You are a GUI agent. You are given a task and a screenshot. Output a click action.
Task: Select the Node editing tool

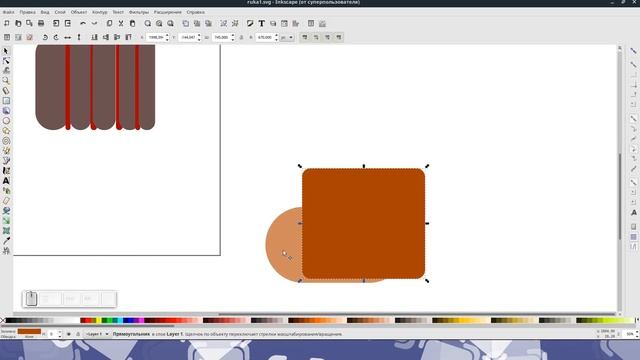6,61
